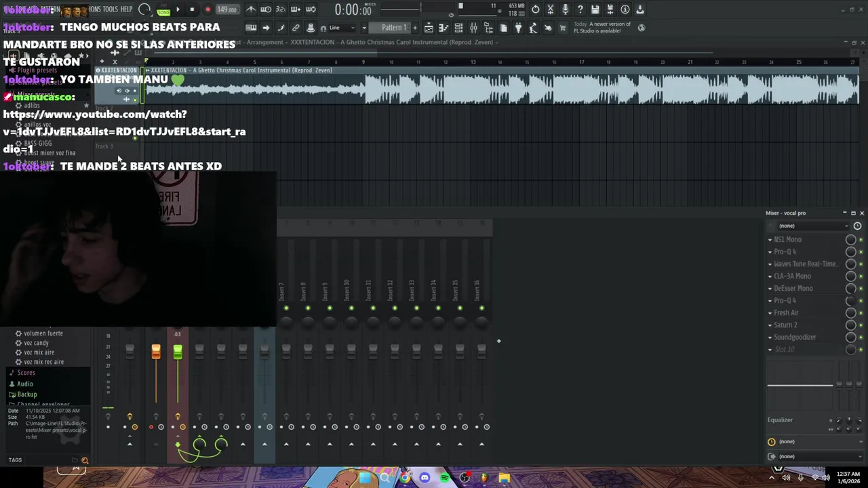Open Spotify from the taskbar
868x488 pixels.
click(444, 478)
